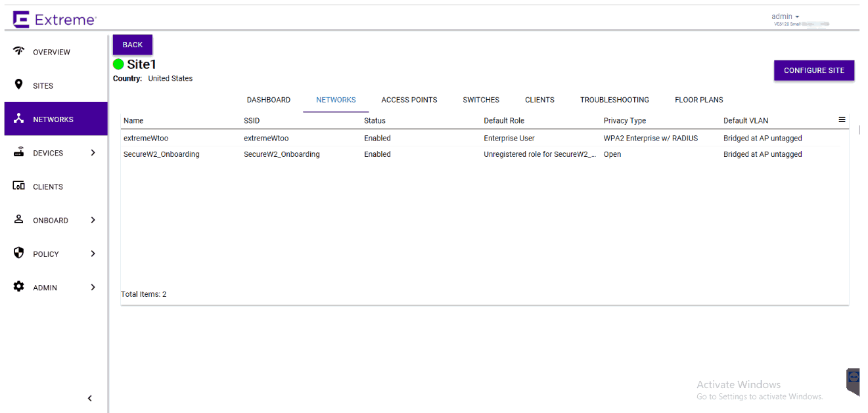Click the Configure Site button

click(x=814, y=70)
